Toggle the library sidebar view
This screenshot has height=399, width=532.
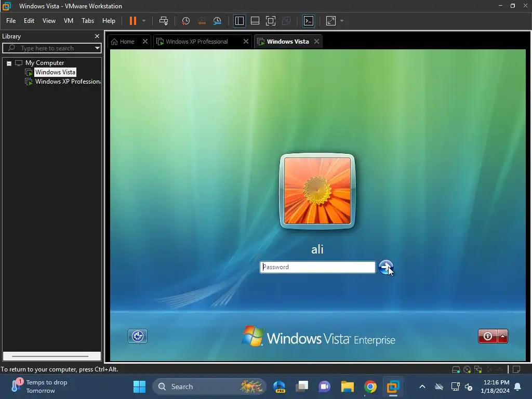pyautogui.click(x=239, y=21)
